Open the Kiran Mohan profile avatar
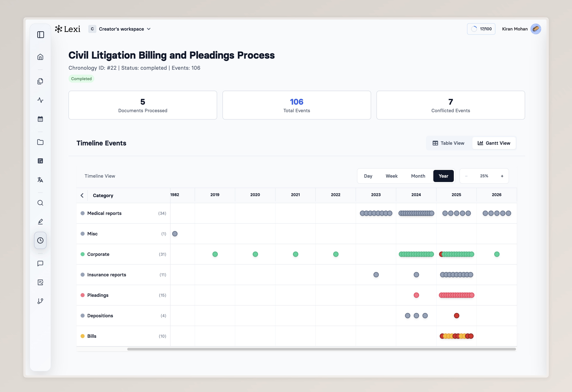The height and width of the screenshot is (392, 572). point(536,29)
